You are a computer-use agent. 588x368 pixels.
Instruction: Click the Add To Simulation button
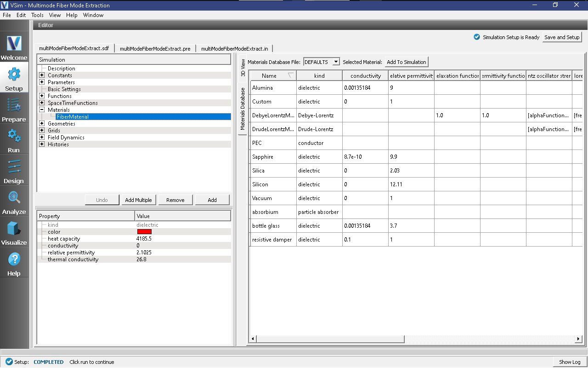[x=407, y=62]
